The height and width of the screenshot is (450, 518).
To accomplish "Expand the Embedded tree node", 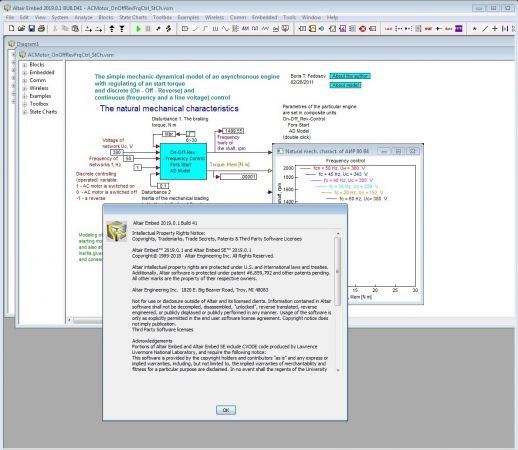I will coord(25,73).
